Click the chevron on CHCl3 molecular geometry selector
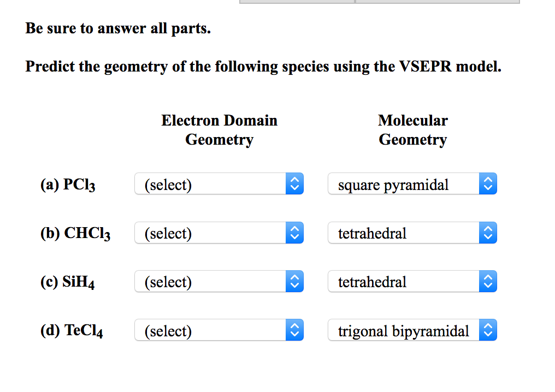555x392 pixels. click(x=488, y=233)
